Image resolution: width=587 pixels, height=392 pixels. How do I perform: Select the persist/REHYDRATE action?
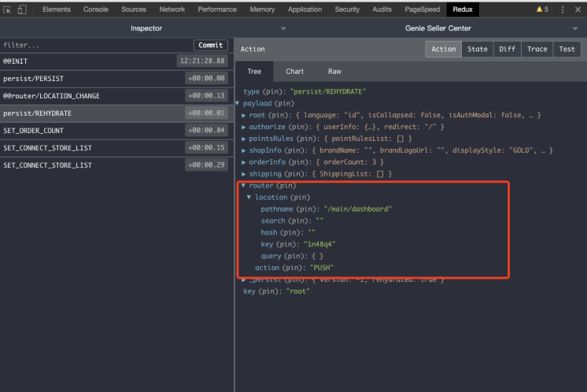click(116, 113)
